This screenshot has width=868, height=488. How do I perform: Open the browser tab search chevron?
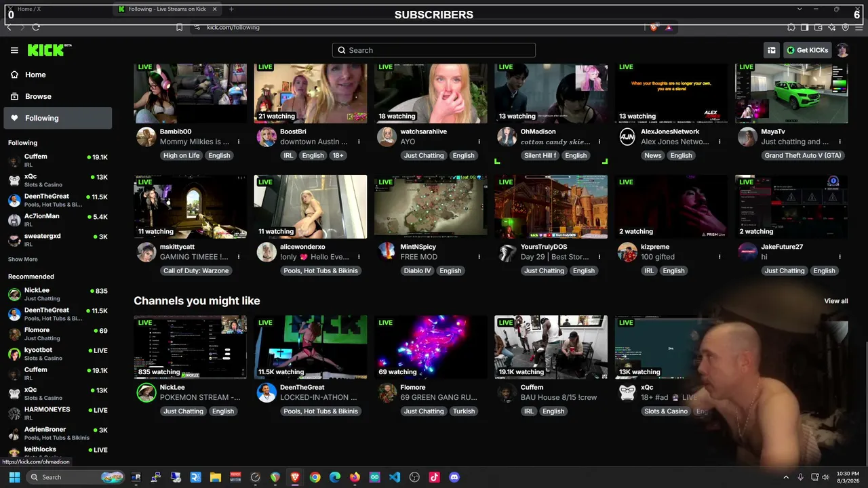[x=800, y=9]
